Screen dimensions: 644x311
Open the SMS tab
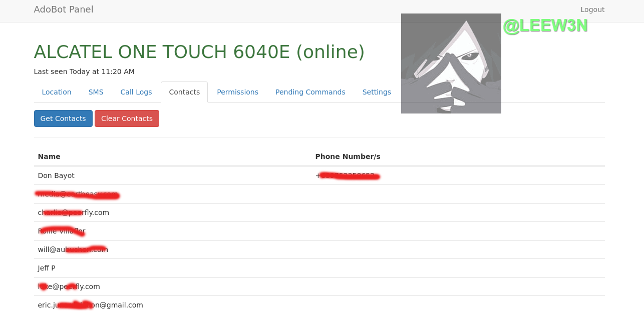[96, 92]
